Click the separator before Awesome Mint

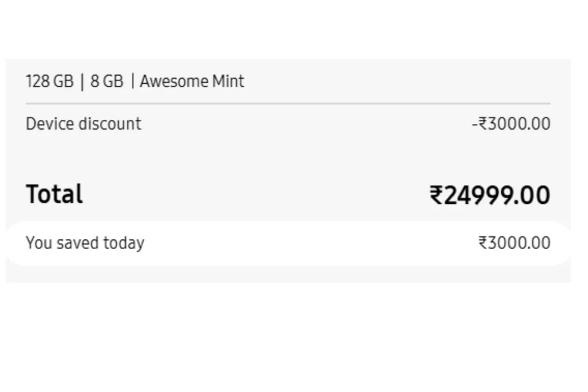133,81
